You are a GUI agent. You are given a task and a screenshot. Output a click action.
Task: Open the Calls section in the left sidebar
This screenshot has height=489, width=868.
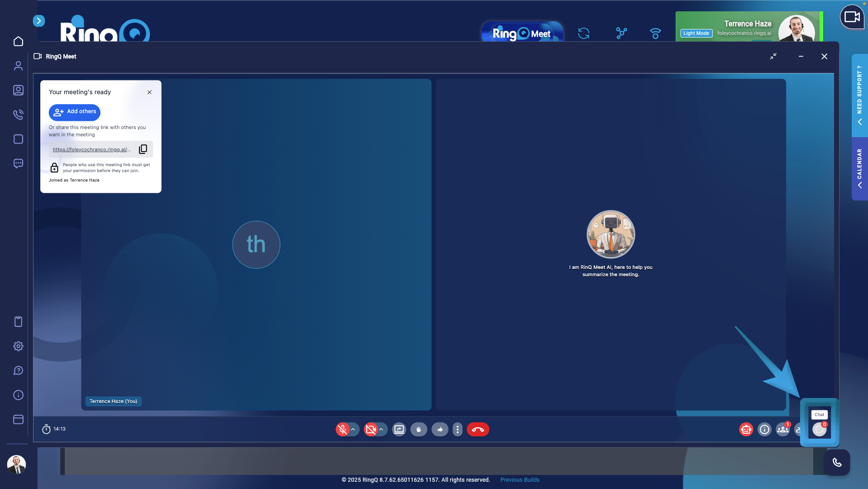point(18,115)
